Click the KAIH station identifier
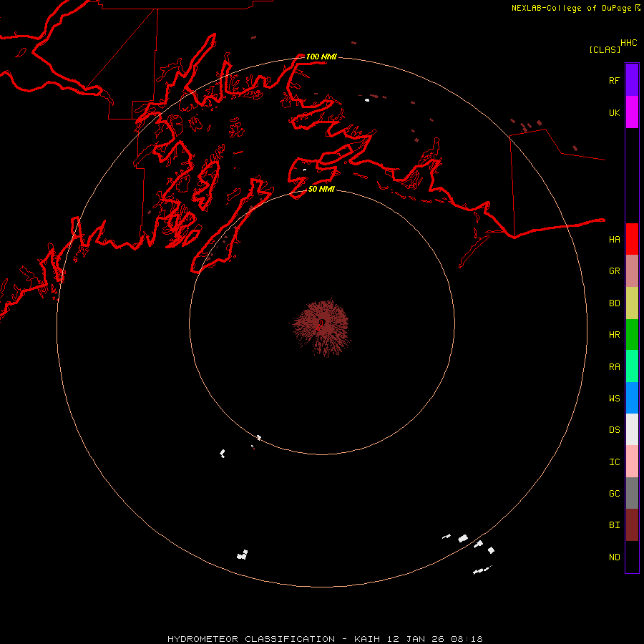 pos(369,639)
